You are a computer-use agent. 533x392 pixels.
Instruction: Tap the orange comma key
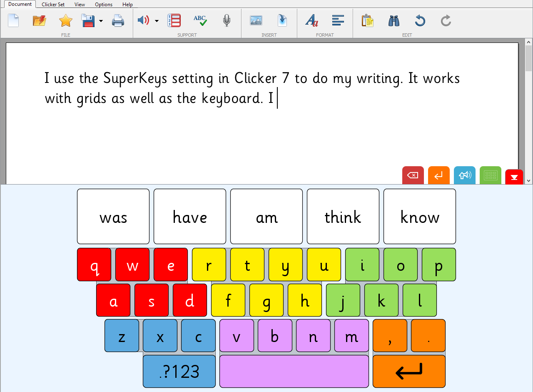(390, 336)
